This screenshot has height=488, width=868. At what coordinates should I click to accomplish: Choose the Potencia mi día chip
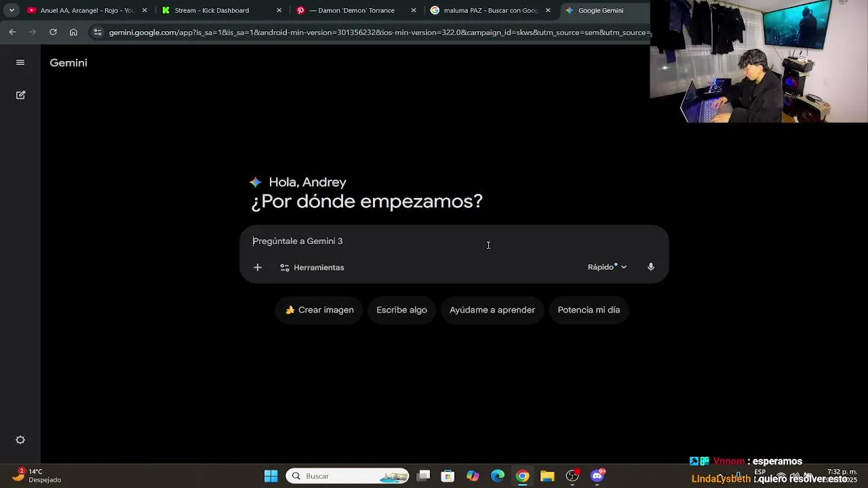[x=589, y=310]
